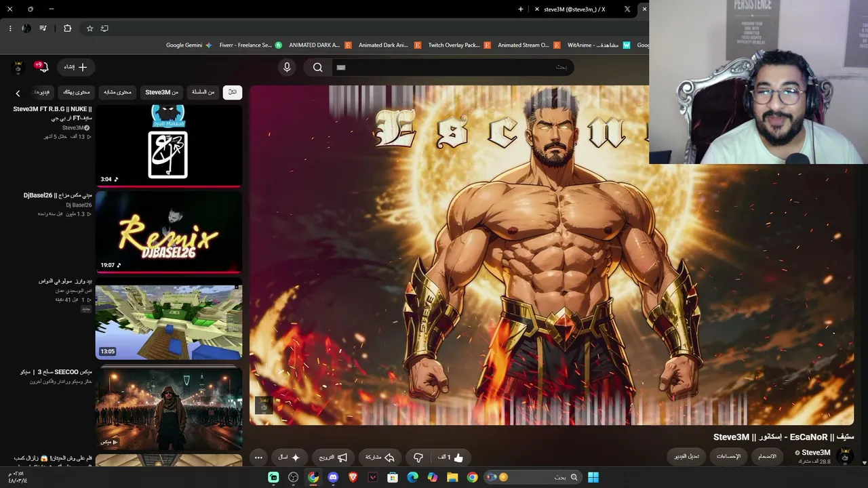
Task: Open the YouTube create (إنشاء) button
Action: coord(75,67)
